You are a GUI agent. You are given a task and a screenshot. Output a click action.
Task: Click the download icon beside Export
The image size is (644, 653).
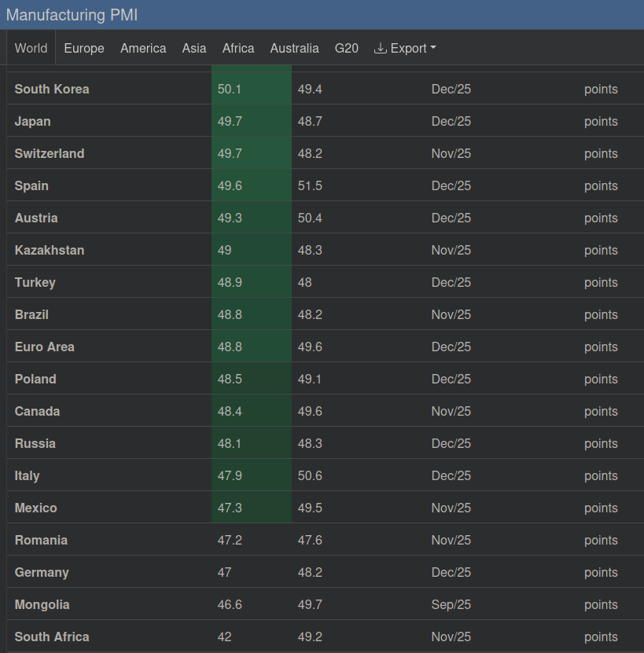[381, 48]
